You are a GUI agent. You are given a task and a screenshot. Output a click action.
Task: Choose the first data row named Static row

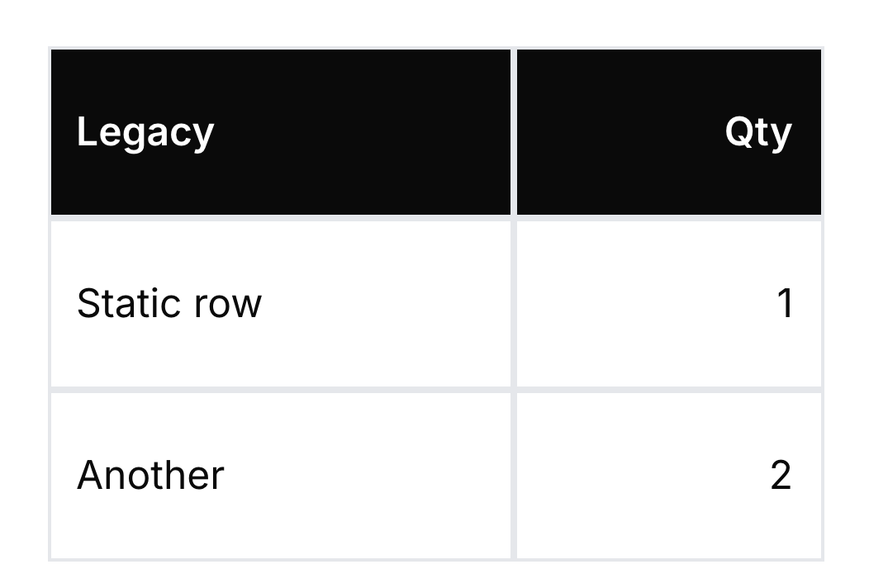[x=436, y=304]
